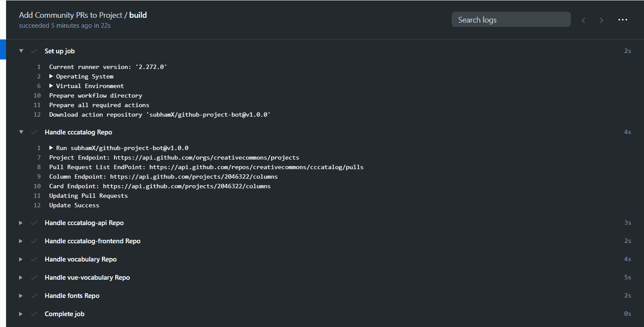
Task: Click the Handle vocabulary Repo checkmark
Action: click(x=34, y=259)
